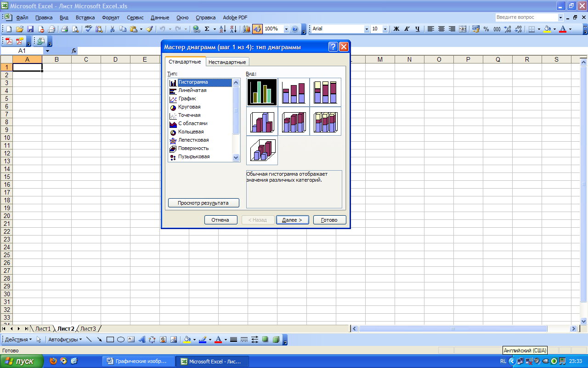Expand the Paste options dropdown arrow
588x368 pixels.
[x=141, y=29]
